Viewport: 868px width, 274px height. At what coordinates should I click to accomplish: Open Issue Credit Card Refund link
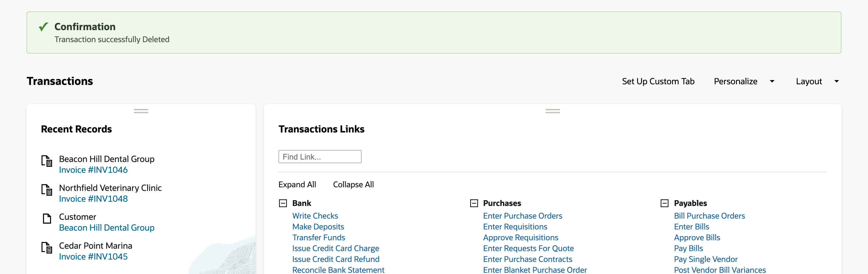click(336, 259)
